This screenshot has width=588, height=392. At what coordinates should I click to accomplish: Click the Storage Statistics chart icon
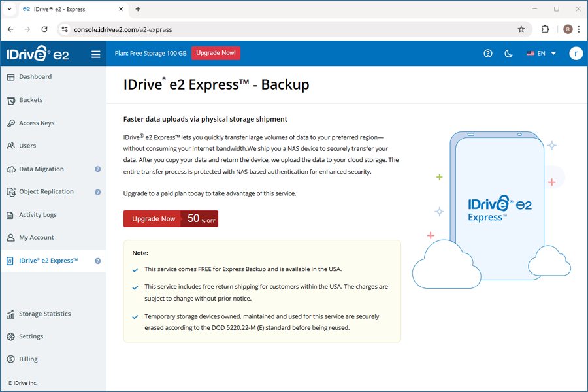click(10, 314)
